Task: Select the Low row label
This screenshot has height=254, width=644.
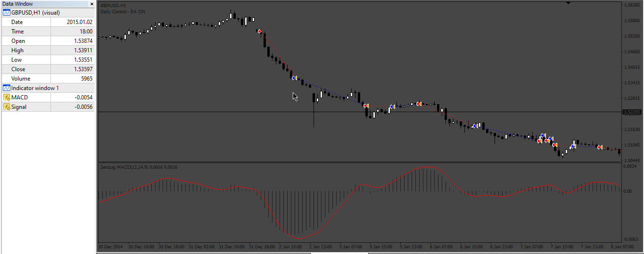Action: pos(17,60)
